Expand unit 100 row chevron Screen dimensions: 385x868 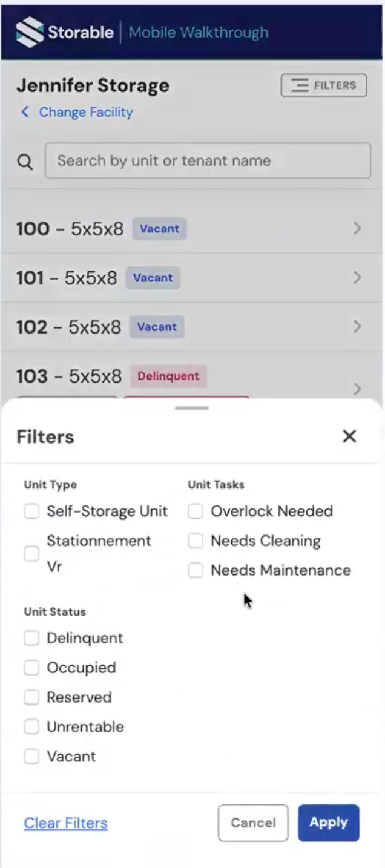[357, 228]
